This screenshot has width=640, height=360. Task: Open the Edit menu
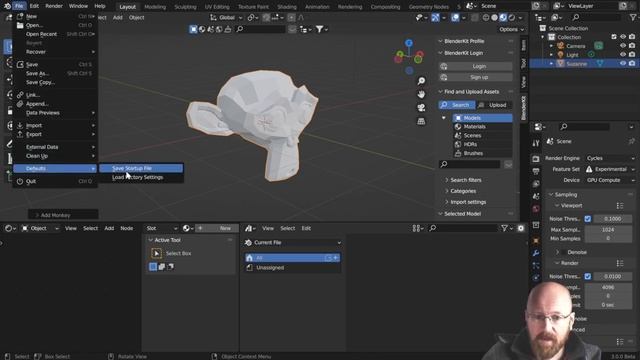[34, 6]
